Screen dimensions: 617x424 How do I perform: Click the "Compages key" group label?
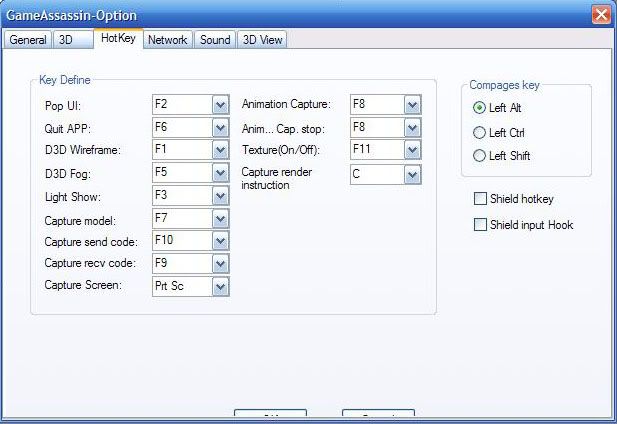coord(504,85)
